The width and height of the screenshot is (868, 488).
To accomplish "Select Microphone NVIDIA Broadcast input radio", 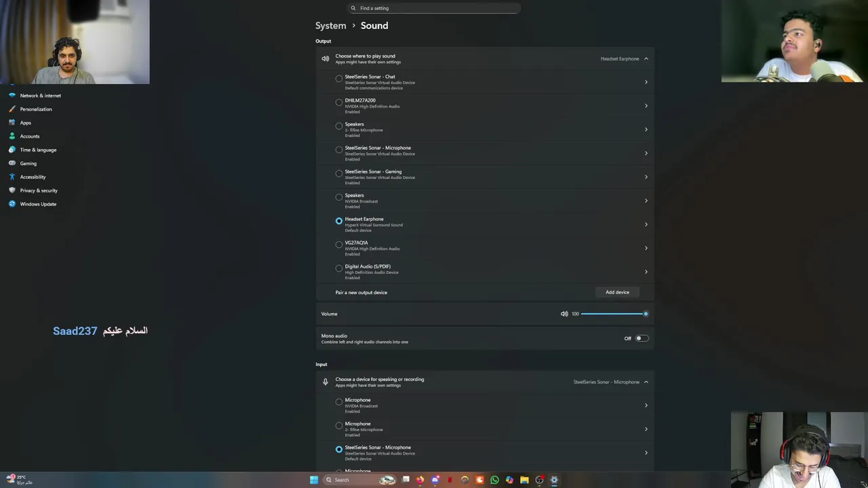I will (339, 402).
